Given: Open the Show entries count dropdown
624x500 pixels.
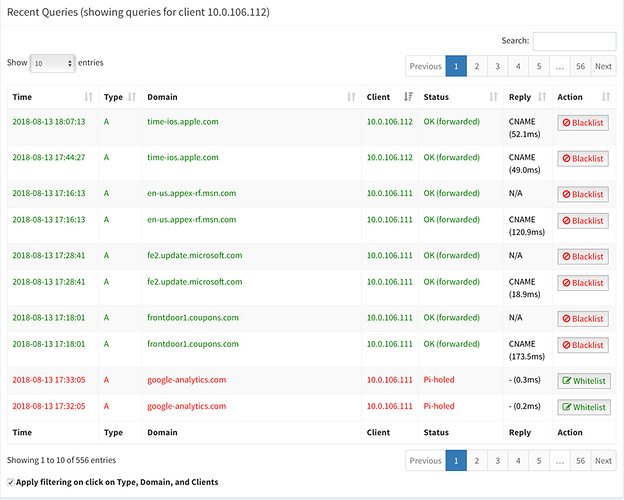Looking at the screenshot, I should [x=53, y=62].
